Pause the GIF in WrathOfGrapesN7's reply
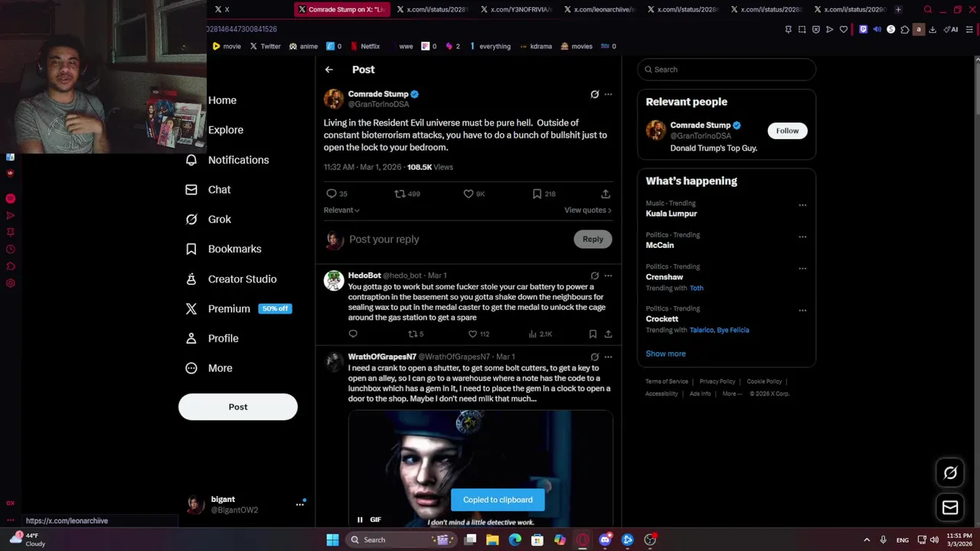Screen dimensions: 980x551 tap(360, 520)
